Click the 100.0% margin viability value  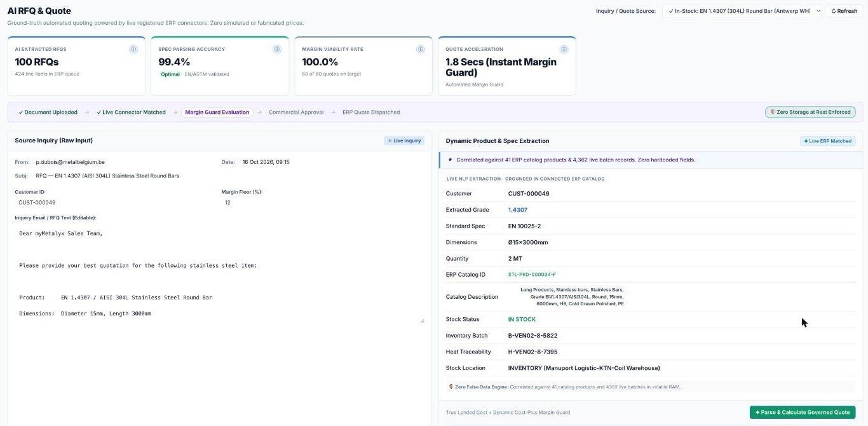pyautogui.click(x=320, y=62)
